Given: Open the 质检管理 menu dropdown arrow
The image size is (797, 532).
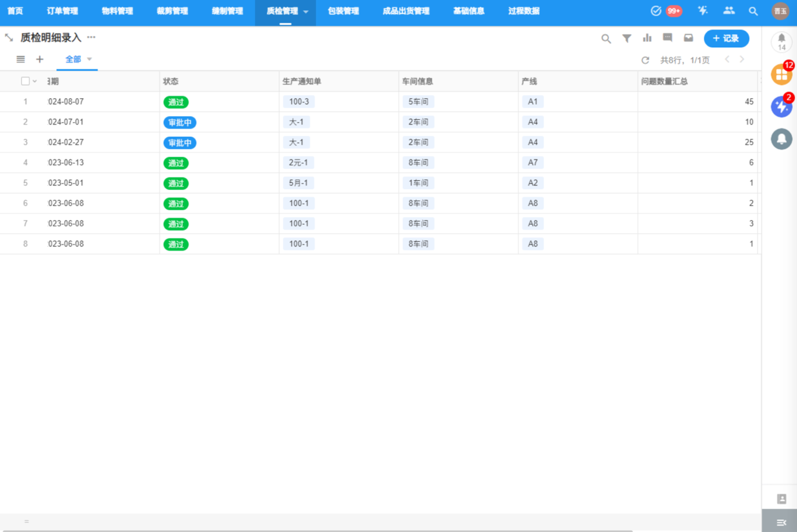Looking at the screenshot, I should click(x=305, y=12).
